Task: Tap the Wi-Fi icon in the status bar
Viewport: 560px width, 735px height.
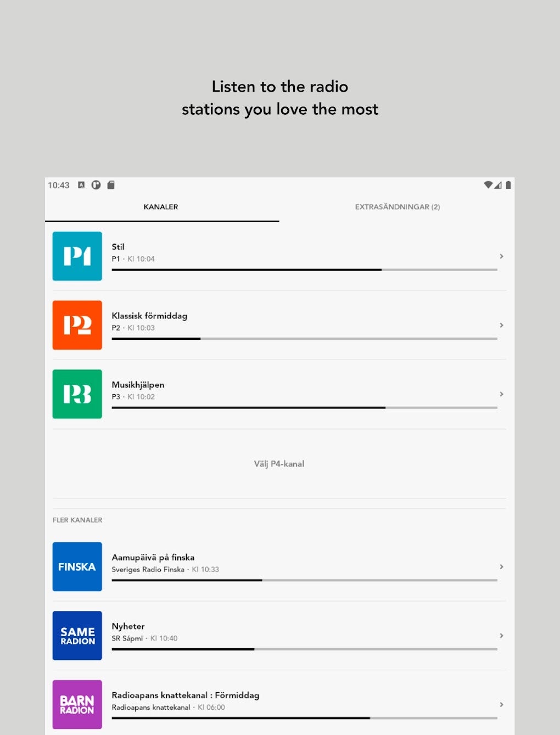Action: pos(489,185)
